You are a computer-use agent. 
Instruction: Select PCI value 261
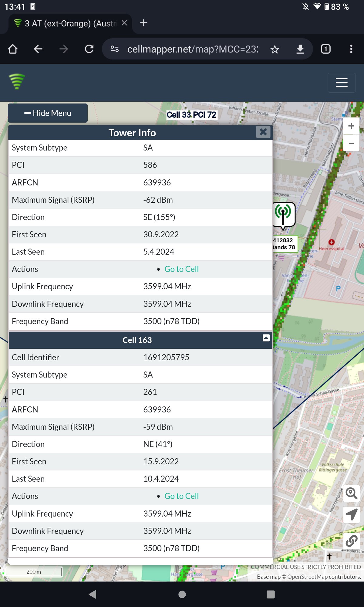tap(150, 392)
